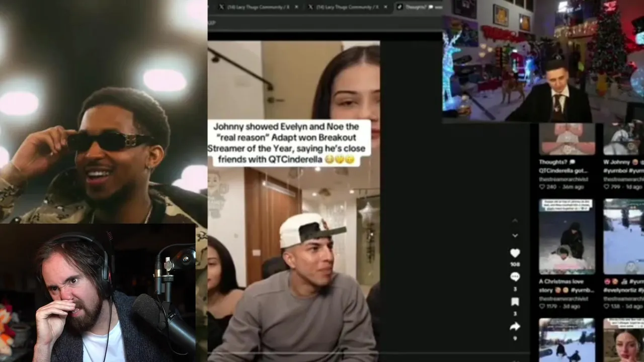Open the 'Thoughts? QTCinderella got...' video thumbnail
The width and height of the screenshot is (644, 362).
click(567, 139)
